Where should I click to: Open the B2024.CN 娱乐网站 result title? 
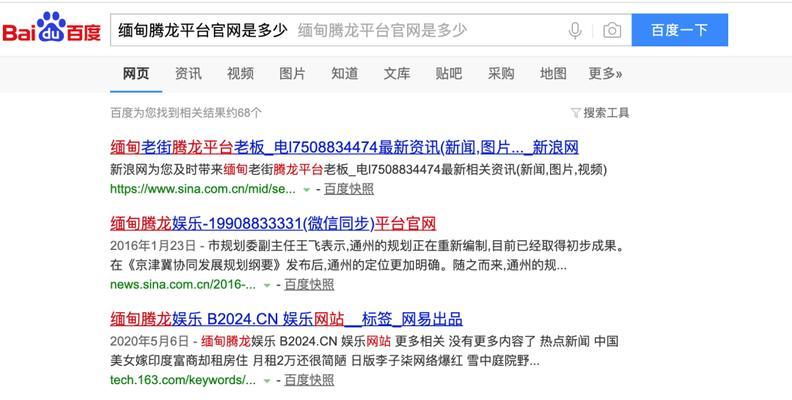coord(286,319)
